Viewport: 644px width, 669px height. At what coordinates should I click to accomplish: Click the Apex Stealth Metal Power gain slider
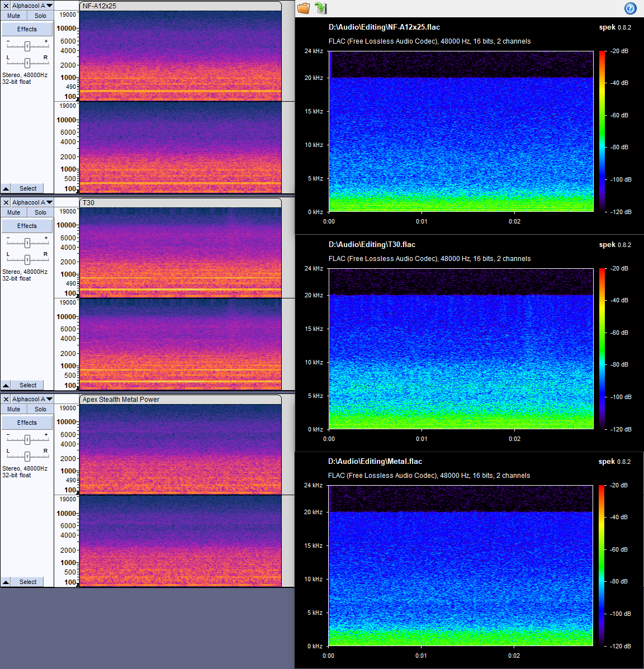click(27, 439)
